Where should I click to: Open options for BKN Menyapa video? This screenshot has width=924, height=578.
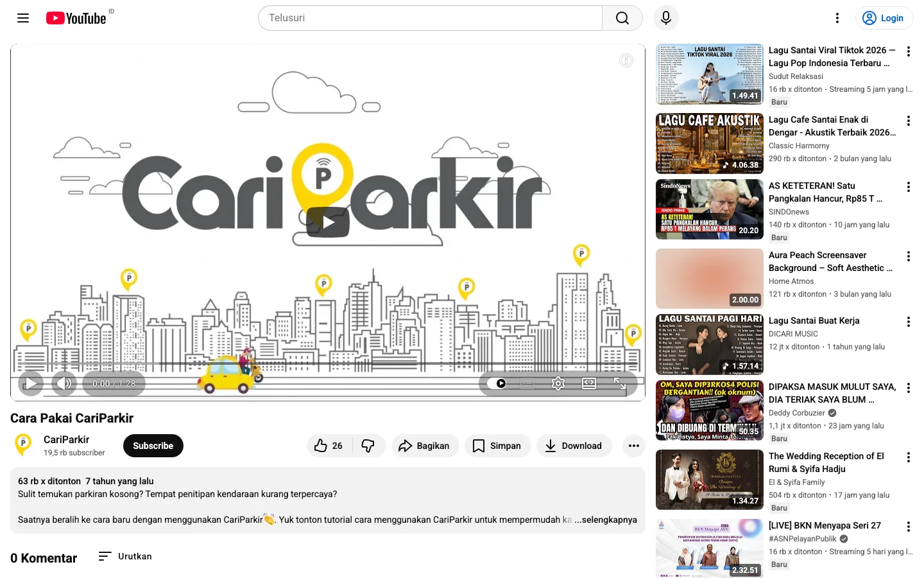point(908,527)
